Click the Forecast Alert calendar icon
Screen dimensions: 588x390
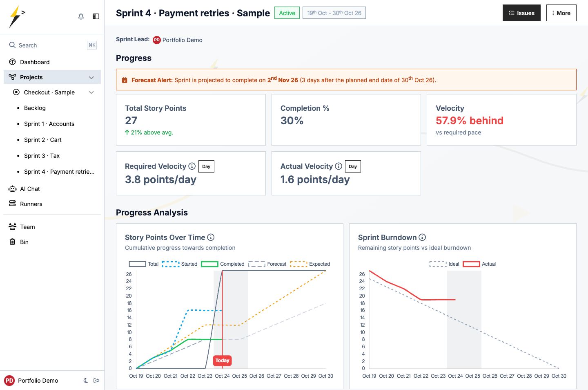(125, 80)
